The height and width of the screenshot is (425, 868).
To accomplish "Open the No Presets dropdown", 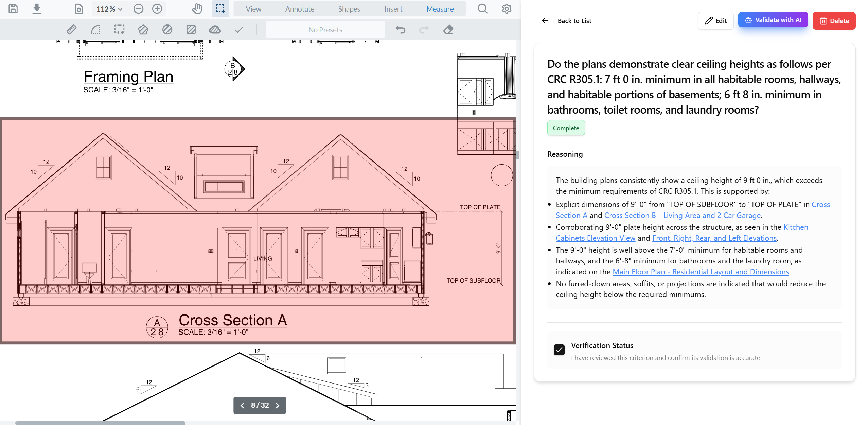I will [325, 30].
